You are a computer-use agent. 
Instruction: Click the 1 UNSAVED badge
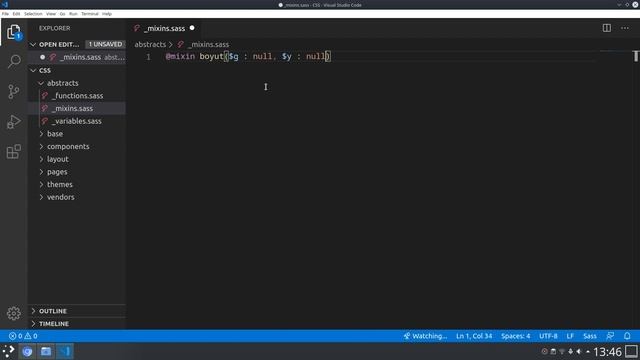pos(105,44)
